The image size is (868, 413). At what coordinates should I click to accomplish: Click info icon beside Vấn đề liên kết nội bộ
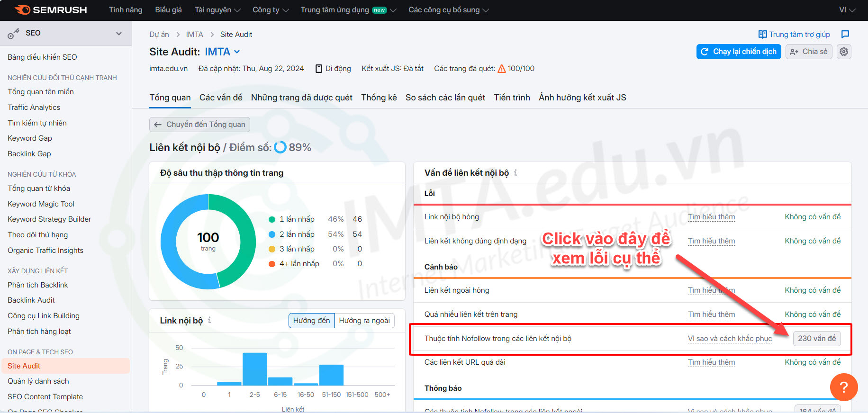coord(515,173)
